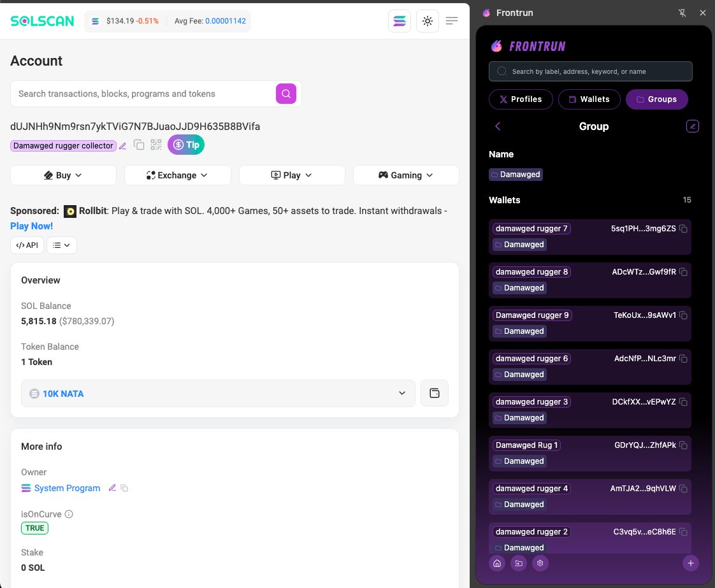Copy address of Damawged rugger 9
This screenshot has width=715, height=588.
point(683,315)
